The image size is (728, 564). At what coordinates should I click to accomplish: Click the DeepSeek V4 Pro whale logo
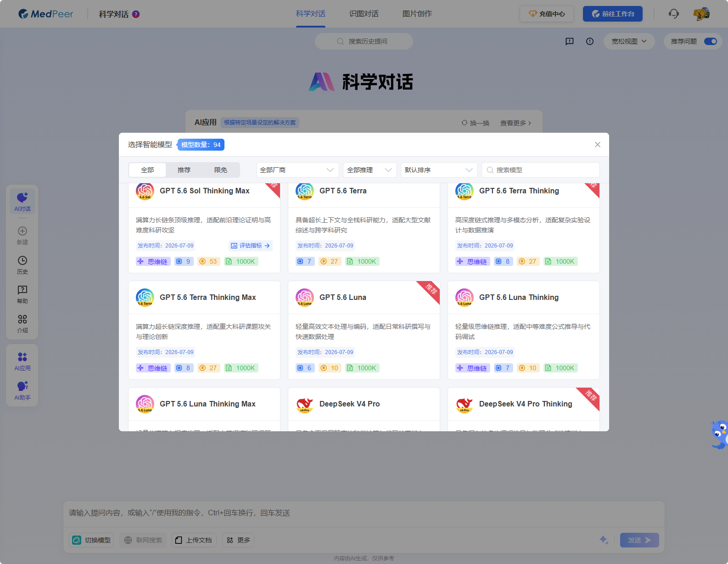point(305,404)
